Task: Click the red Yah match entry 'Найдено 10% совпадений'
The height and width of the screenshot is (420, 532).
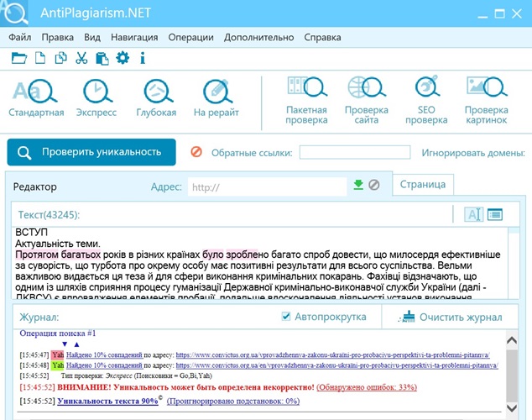Action: (x=105, y=355)
